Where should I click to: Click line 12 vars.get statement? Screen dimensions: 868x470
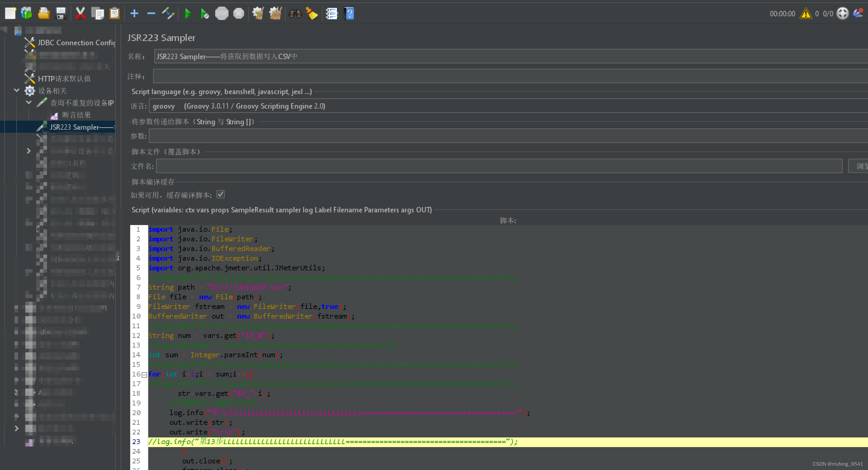(x=211, y=336)
